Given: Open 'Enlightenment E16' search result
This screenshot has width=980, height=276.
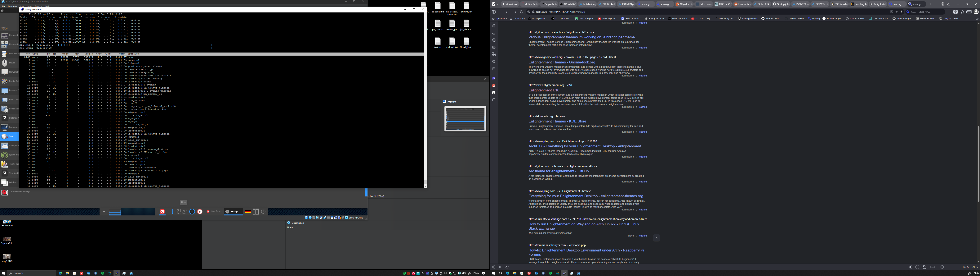Looking at the screenshot, I should (544, 90).
